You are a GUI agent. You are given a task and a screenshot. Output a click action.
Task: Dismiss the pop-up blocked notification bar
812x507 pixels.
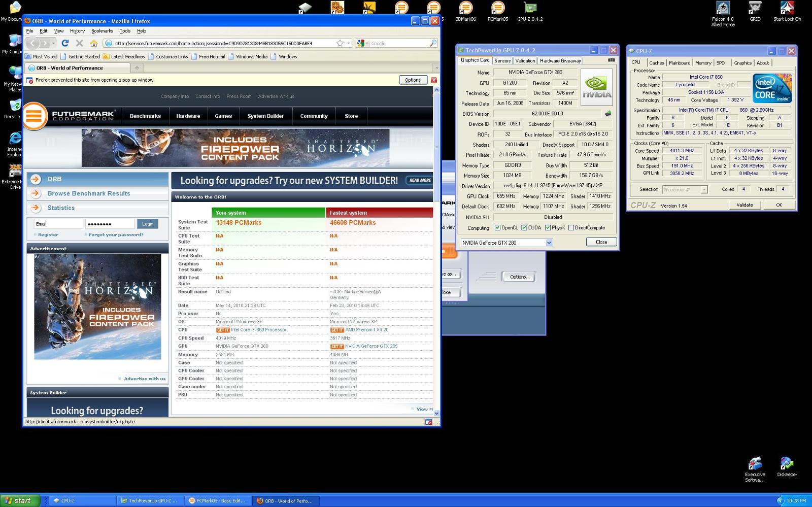pos(434,80)
